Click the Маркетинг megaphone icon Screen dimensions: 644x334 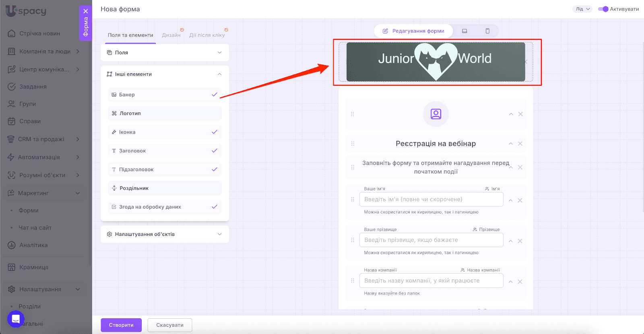click(11, 193)
